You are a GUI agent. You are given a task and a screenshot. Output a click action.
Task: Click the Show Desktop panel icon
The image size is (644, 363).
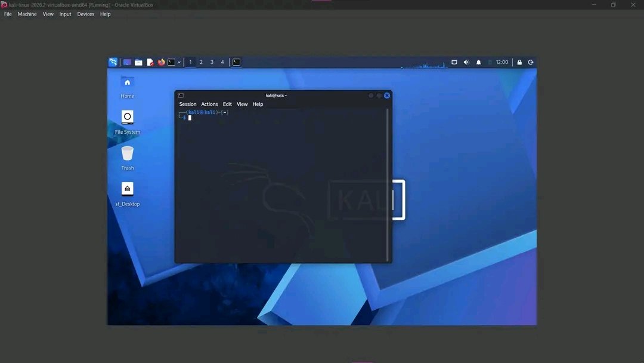(x=127, y=62)
